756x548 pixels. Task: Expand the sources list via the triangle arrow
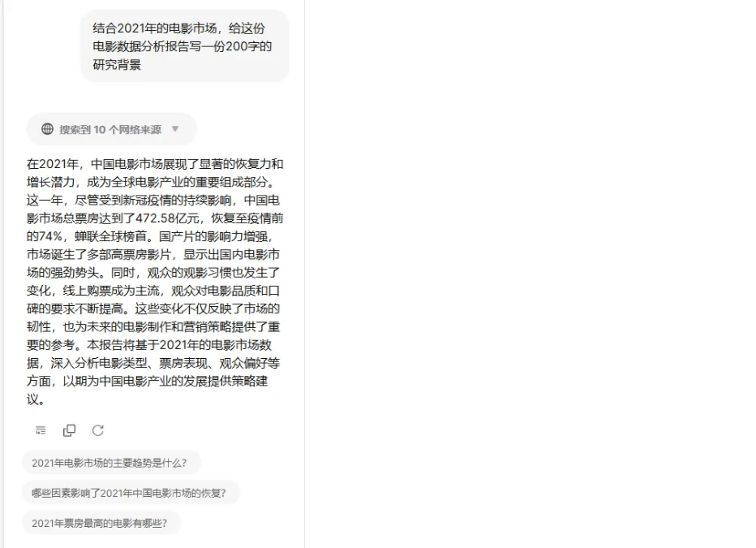click(x=175, y=129)
